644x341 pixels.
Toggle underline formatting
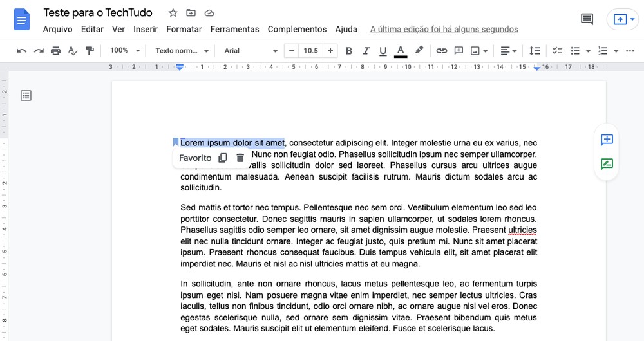coord(383,51)
